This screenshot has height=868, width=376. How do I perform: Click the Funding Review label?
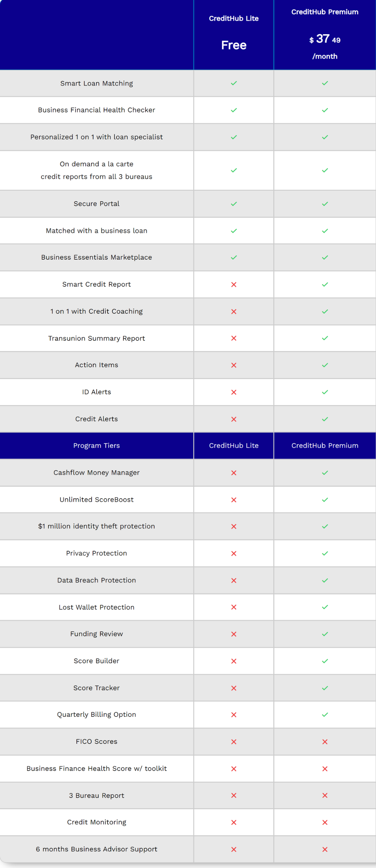[x=97, y=634]
